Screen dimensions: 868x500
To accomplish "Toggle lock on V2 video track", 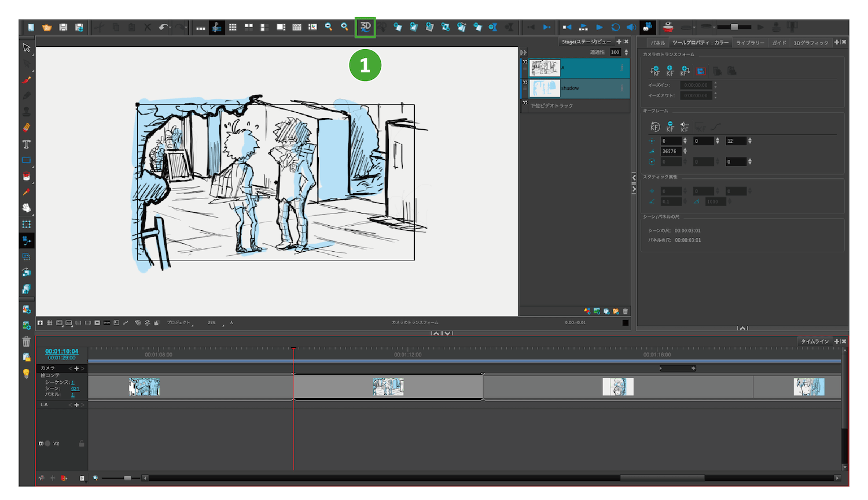I will pos(82,444).
